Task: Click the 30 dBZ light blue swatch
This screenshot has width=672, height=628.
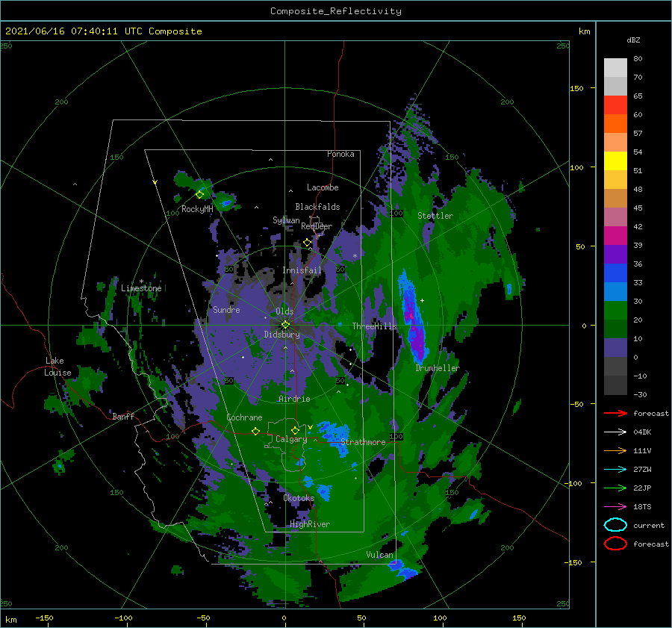Action: (615, 291)
